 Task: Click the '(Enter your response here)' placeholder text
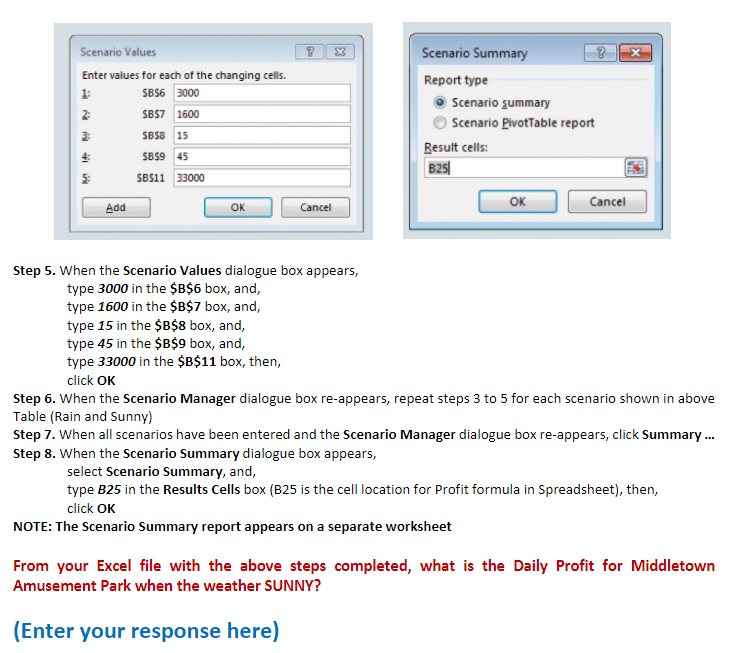(x=146, y=631)
